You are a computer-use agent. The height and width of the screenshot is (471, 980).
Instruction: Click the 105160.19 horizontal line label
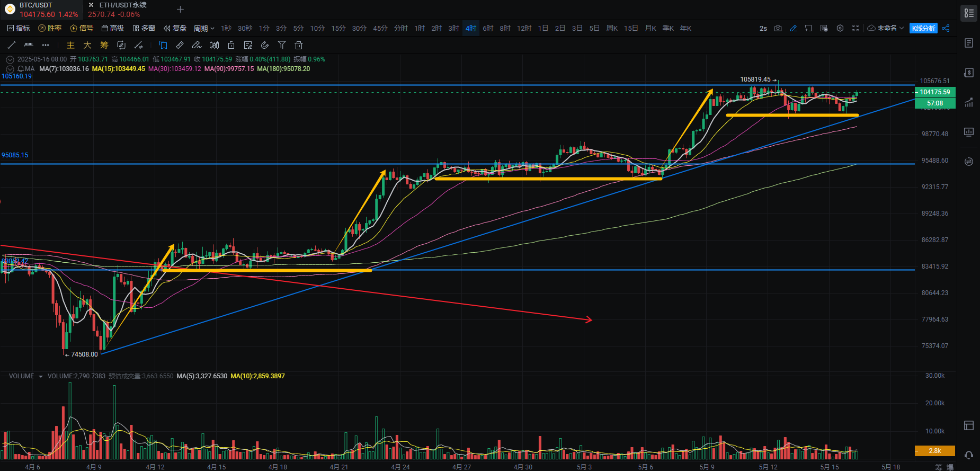[x=16, y=76]
